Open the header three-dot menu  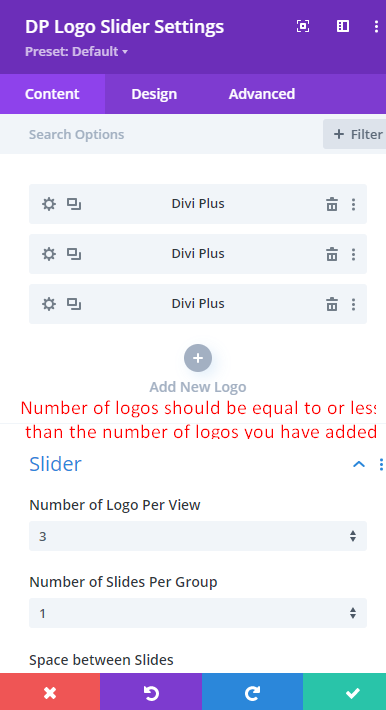click(x=376, y=26)
